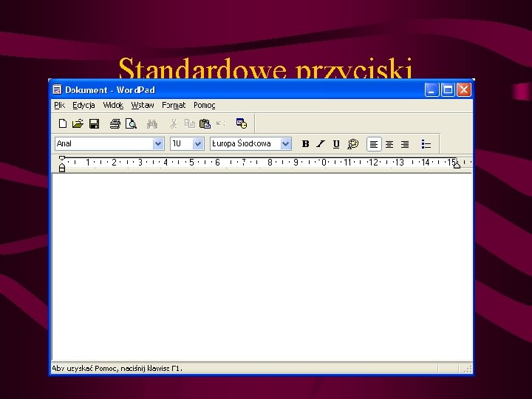Center the text alignment

pos(389,144)
